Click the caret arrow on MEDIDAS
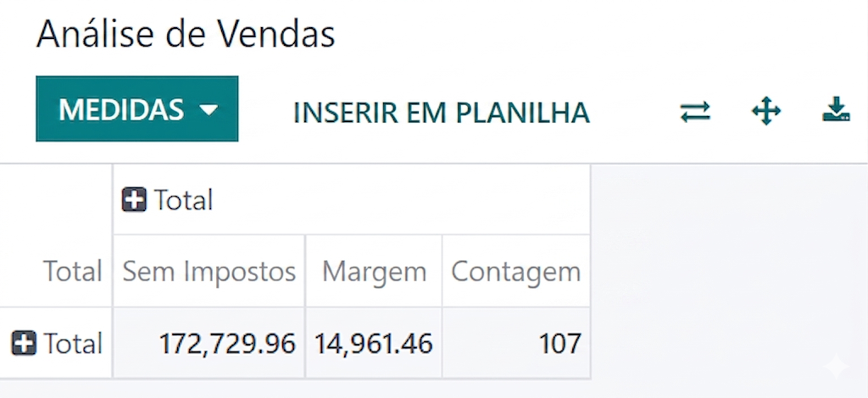868x398 pixels. [x=208, y=110]
